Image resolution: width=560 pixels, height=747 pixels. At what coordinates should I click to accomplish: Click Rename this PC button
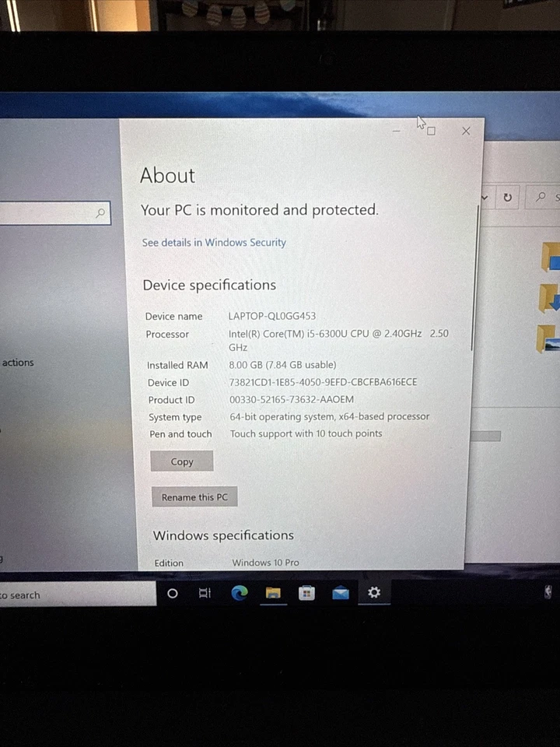194,497
